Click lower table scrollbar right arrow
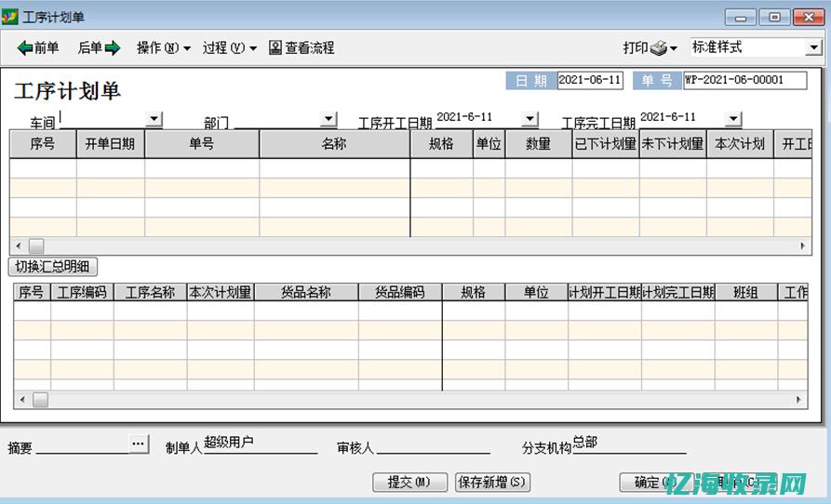831x504 pixels. [798, 400]
